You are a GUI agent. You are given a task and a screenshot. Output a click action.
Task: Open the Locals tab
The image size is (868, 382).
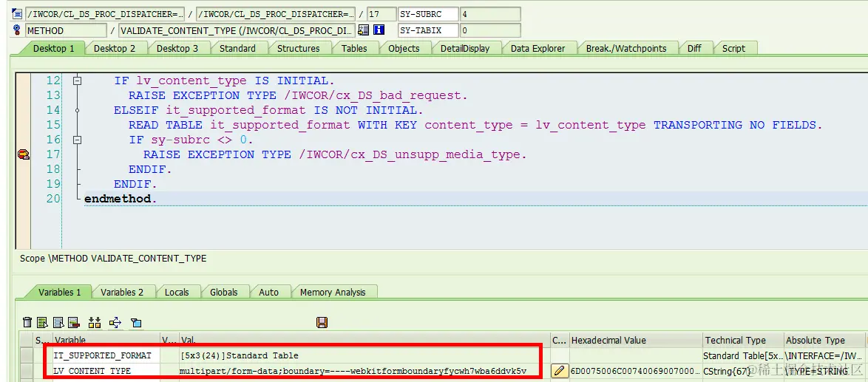[177, 292]
